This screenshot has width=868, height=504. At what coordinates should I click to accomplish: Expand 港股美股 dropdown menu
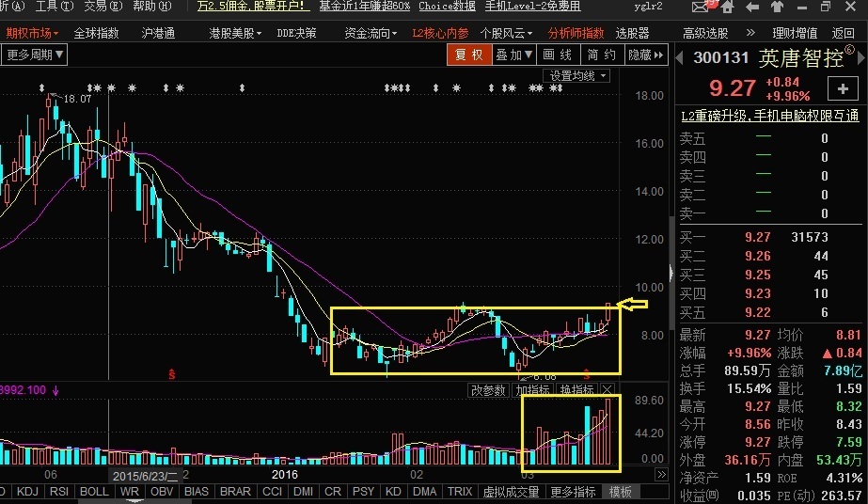[x=235, y=33]
